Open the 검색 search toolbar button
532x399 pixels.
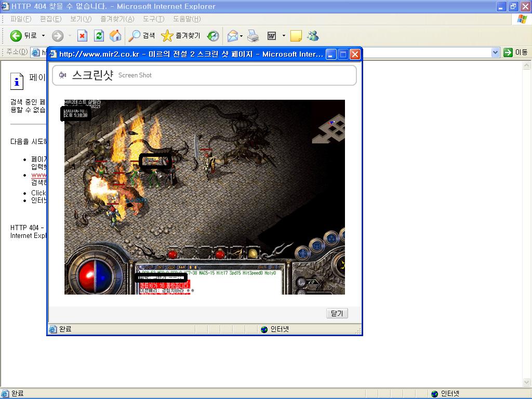141,36
